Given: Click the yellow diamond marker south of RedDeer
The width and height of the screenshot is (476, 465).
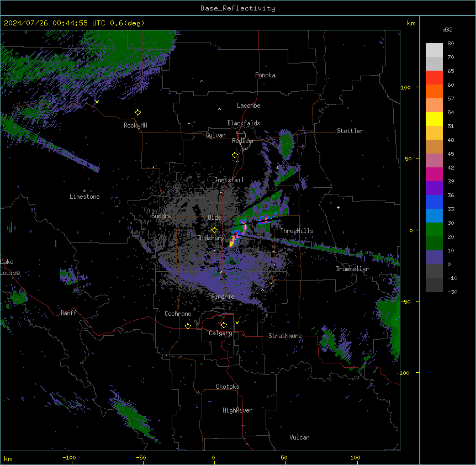Looking at the screenshot, I should pyautogui.click(x=235, y=155).
